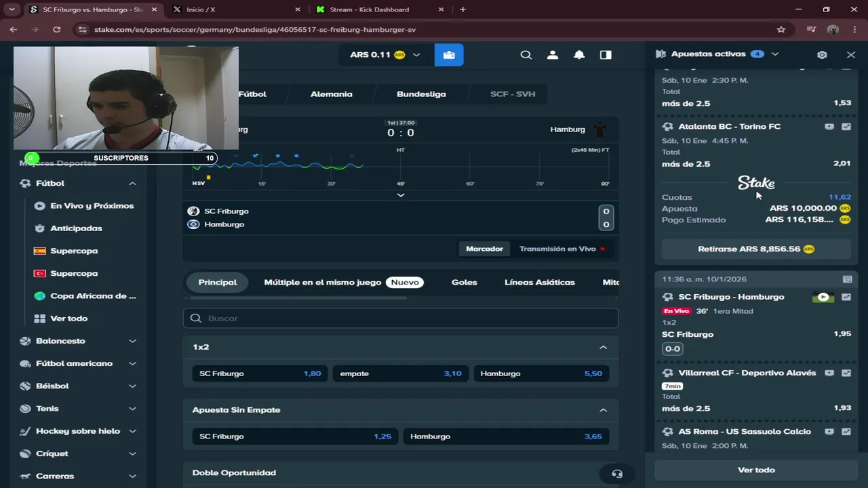Open Chrome tab search dropdown
Viewport: 868px width, 488px height.
pyautogui.click(x=12, y=9)
